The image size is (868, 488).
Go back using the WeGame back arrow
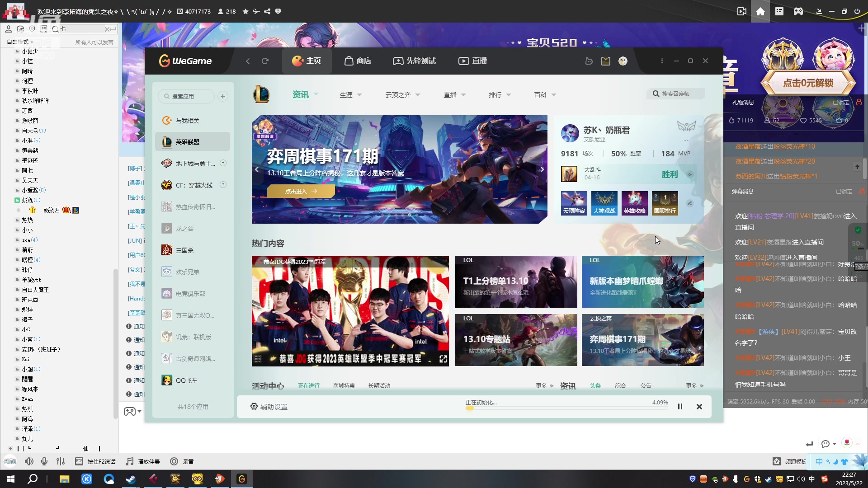pos(248,61)
